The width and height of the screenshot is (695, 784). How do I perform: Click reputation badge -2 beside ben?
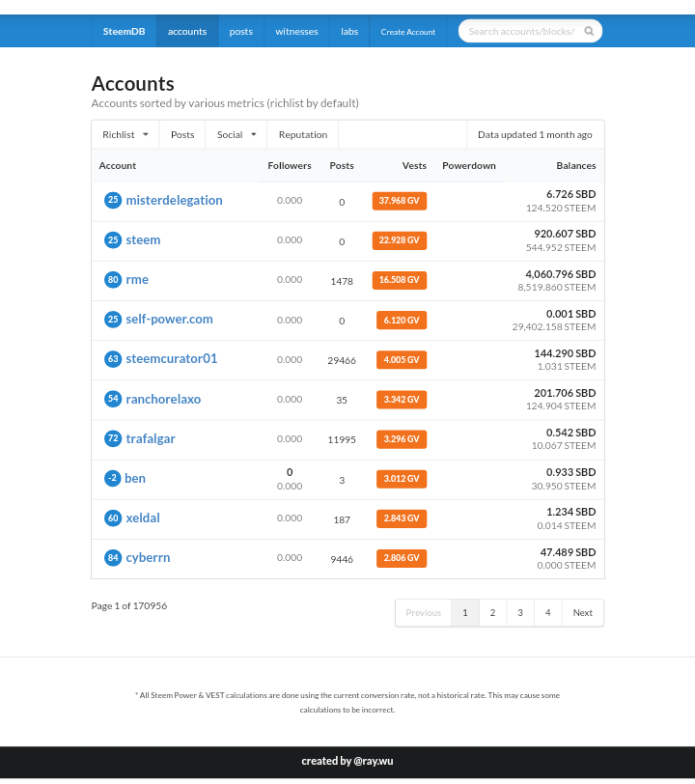[113, 478]
